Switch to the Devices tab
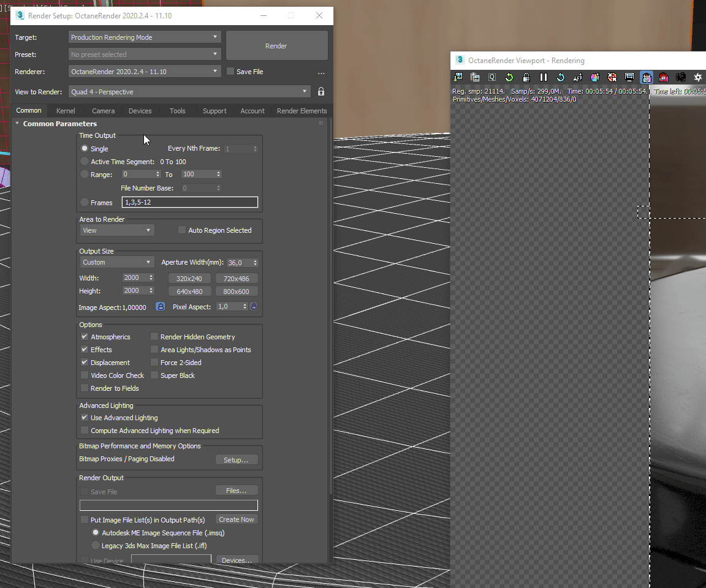Viewport: 706px width, 588px height. pyautogui.click(x=140, y=111)
